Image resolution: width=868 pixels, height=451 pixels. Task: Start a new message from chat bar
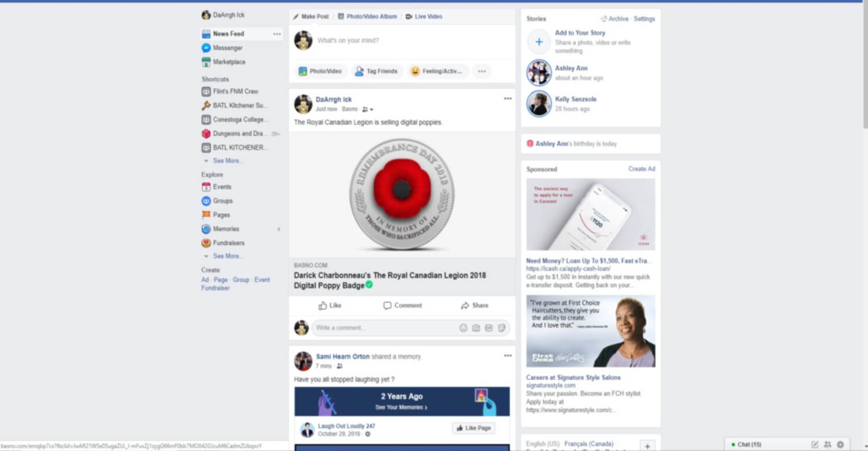815,445
